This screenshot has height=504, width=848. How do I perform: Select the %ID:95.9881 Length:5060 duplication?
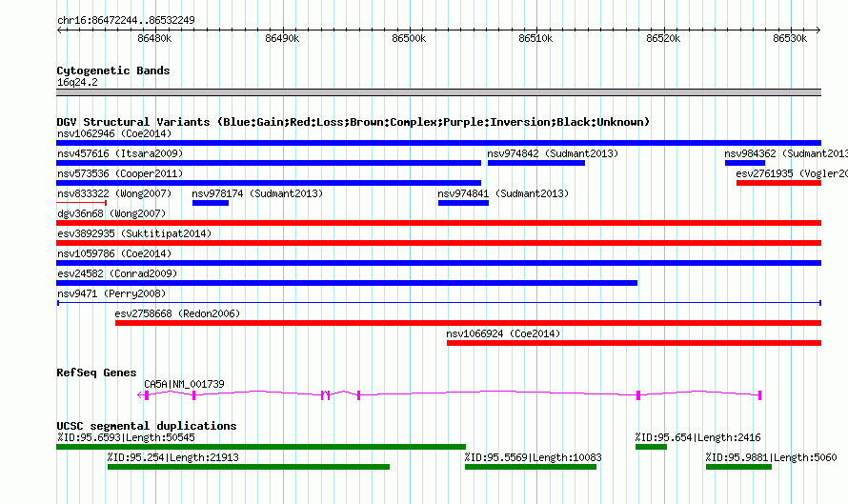(x=738, y=467)
